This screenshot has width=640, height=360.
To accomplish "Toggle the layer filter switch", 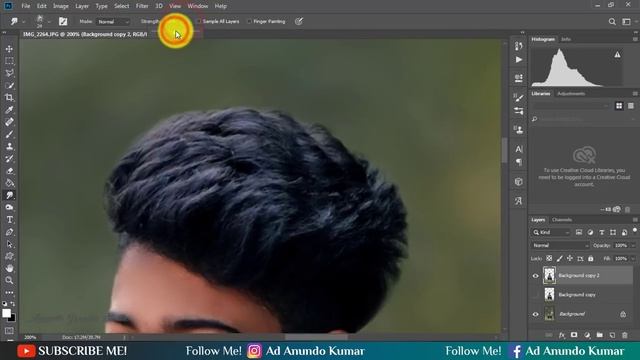I will [x=635, y=231].
